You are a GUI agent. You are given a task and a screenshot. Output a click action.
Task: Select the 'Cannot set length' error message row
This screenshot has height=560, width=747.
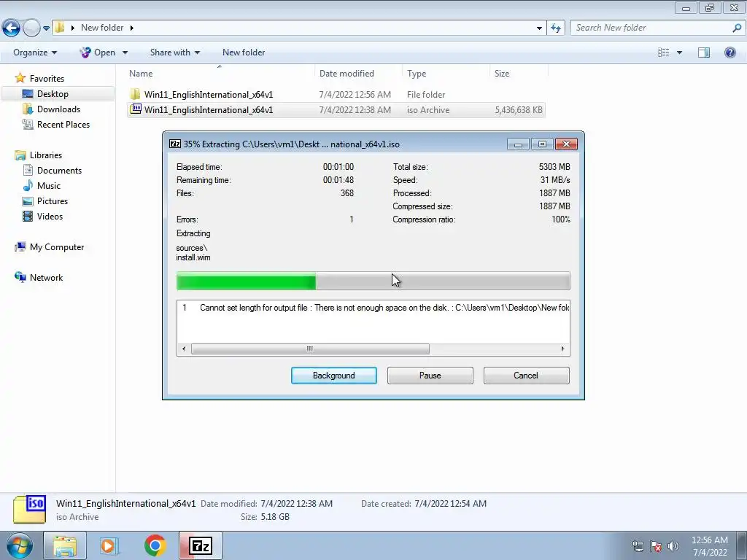373,308
